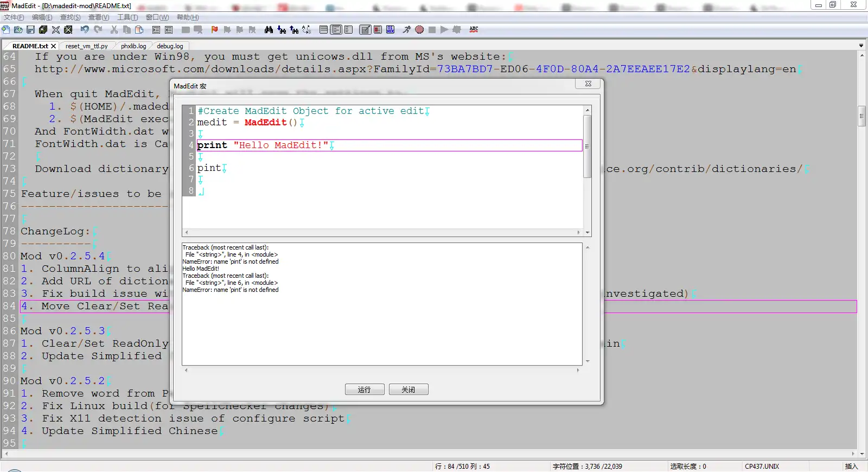Stop macro recording toolbar icon
The width and height of the screenshot is (868, 472).
coord(432,30)
